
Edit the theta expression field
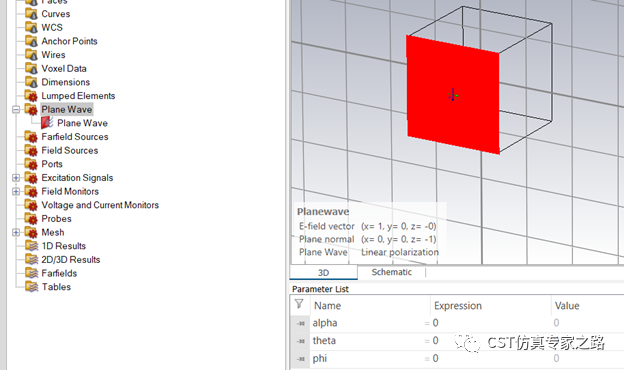[490, 341]
